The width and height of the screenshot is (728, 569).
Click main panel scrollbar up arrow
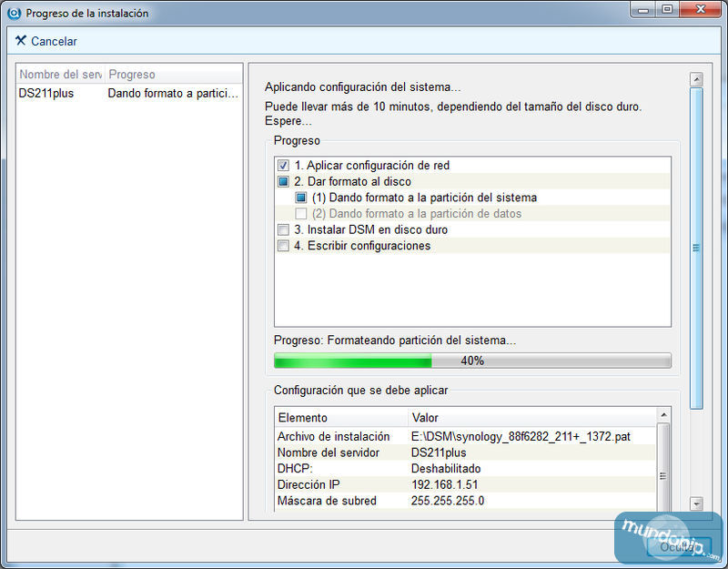tap(696, 79)
